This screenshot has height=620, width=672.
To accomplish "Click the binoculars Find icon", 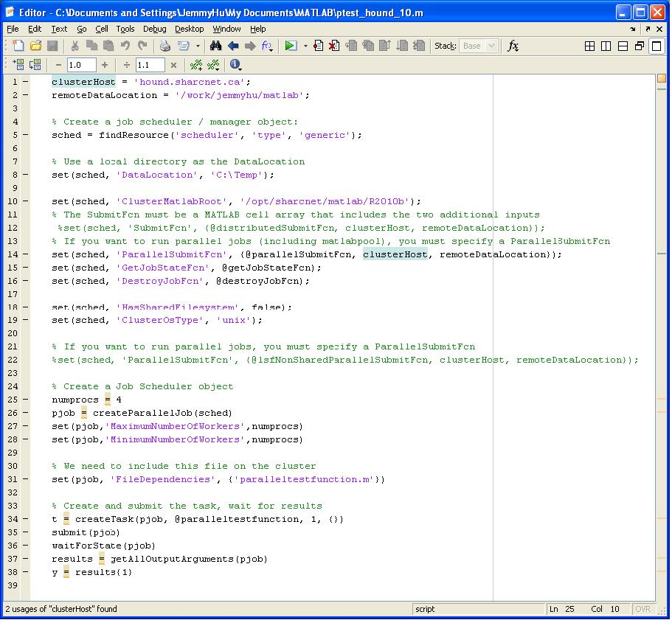I will tap(215, 46).
